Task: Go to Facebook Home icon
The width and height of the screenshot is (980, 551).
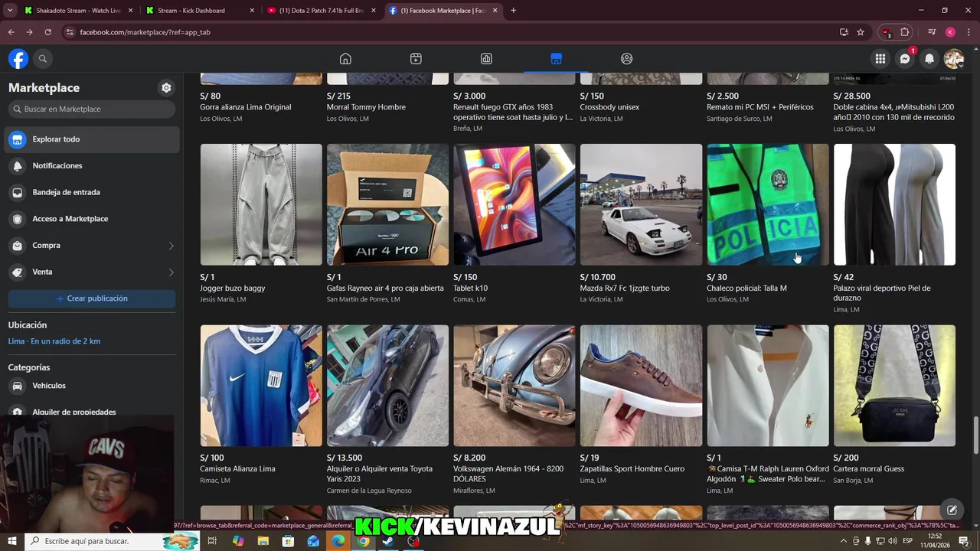Action: [x=345, y=59]
